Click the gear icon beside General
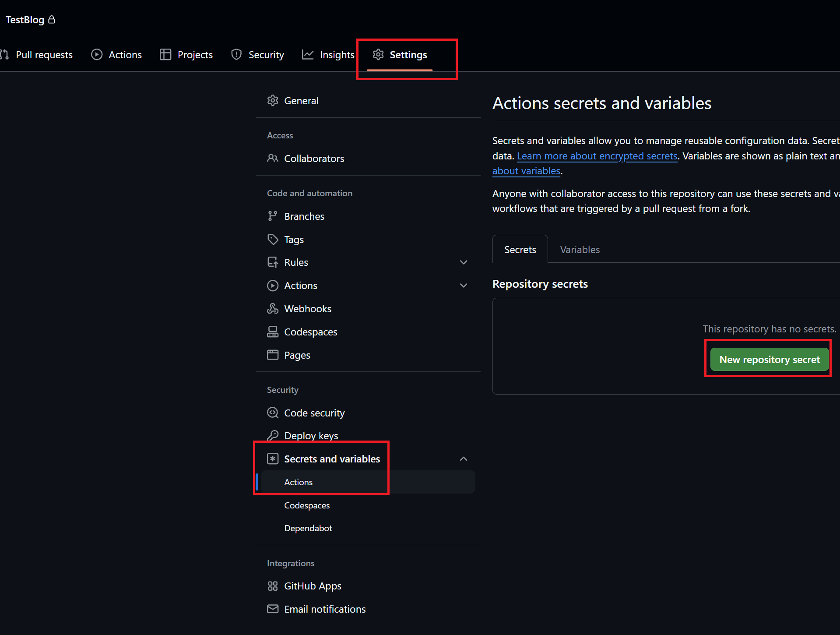This screenshot has width=840, height=635. [x=273, y=100]
